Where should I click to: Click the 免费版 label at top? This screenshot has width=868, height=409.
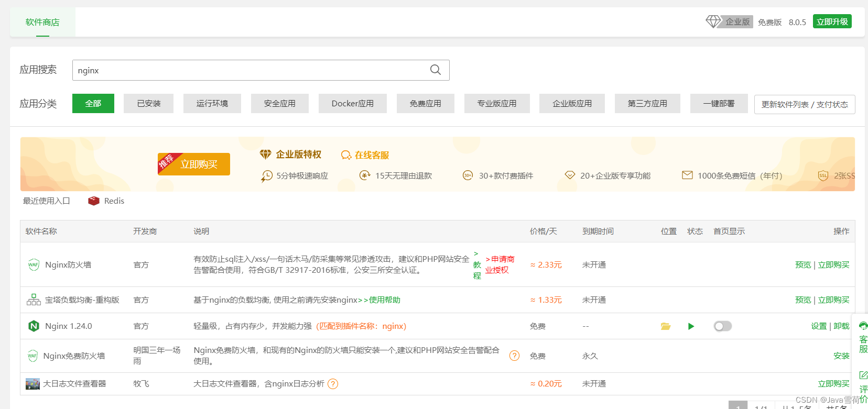(x=769, y=22)
